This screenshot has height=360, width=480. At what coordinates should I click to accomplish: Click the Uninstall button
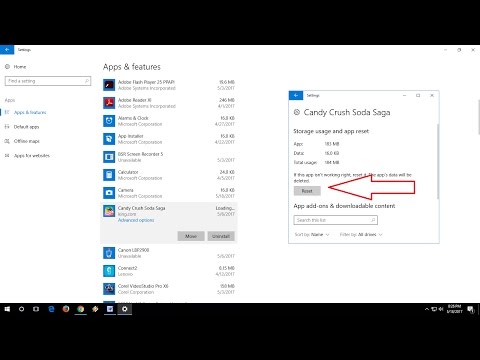221,236
